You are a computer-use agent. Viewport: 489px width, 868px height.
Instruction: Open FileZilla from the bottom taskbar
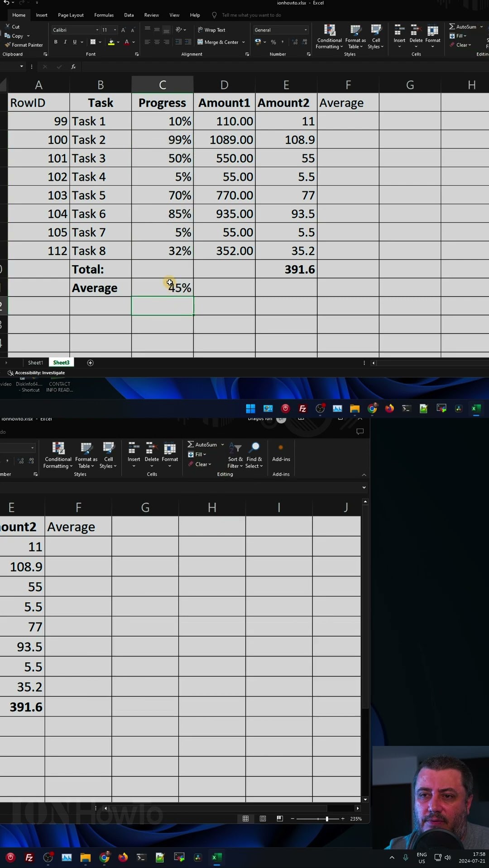[29, 858]
